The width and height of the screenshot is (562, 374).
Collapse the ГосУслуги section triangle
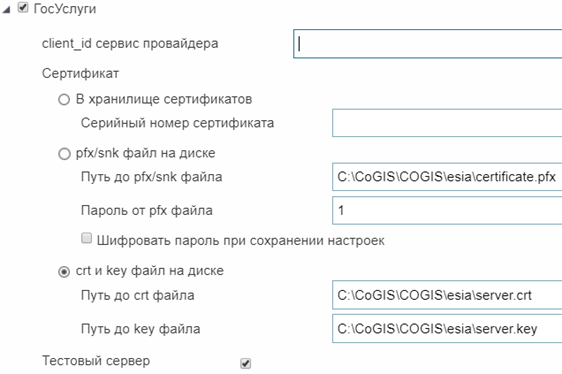pyautogui.click(x=6, y=10)
